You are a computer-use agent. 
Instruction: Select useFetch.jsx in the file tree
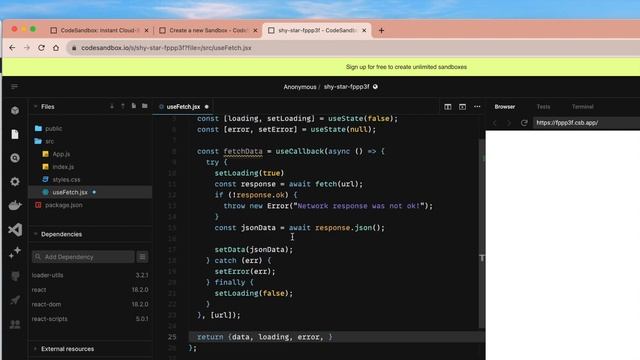(90, 192)
